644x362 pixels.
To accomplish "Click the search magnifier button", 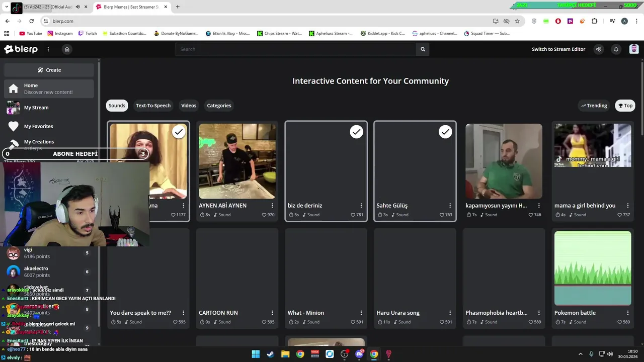I will (423, 49).
